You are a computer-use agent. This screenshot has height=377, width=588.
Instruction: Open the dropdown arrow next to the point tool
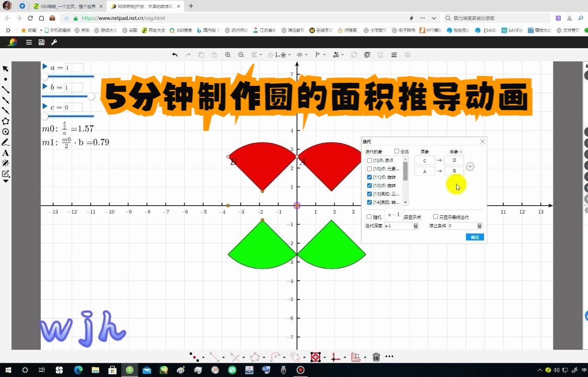(x=202, y=358)
